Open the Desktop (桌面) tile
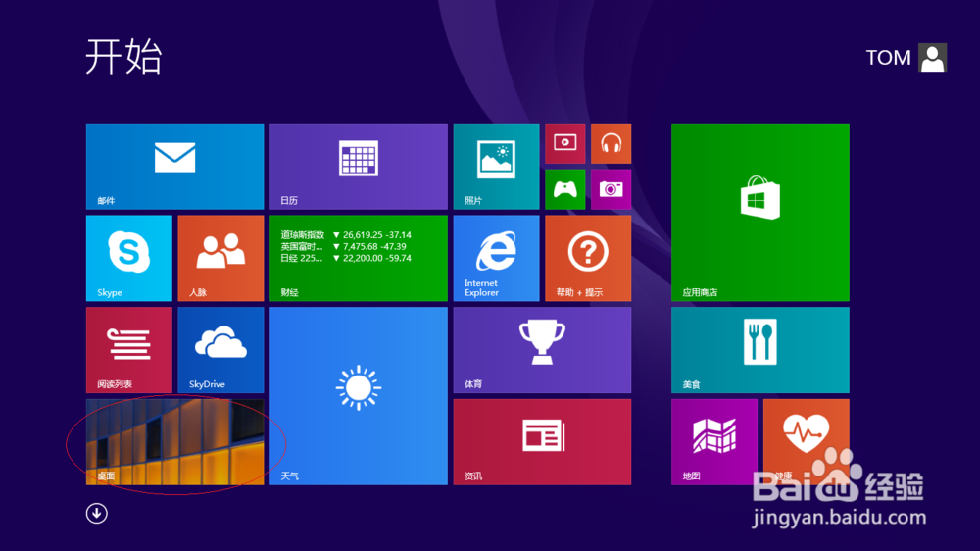 pyautogui.click(x=175, y=441)
